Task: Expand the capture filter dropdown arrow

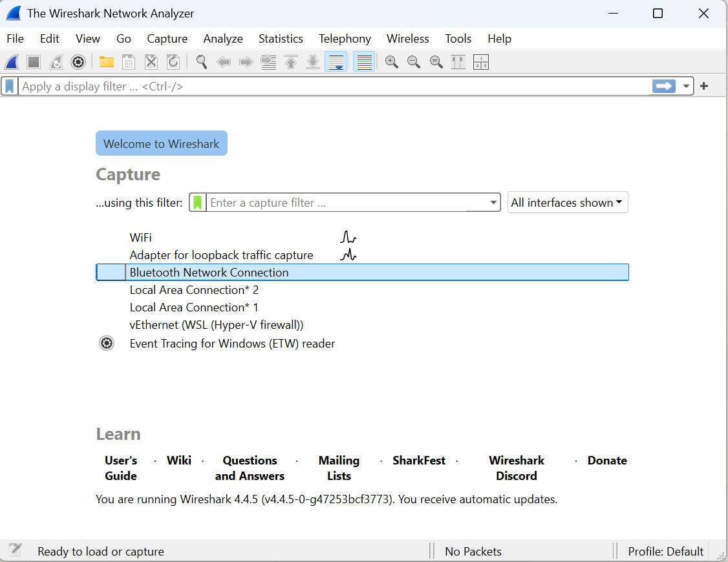Action: 494,203
